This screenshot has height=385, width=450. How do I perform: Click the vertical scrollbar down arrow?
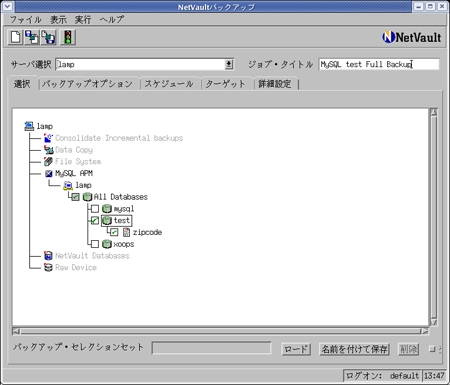tap(434, 322)
